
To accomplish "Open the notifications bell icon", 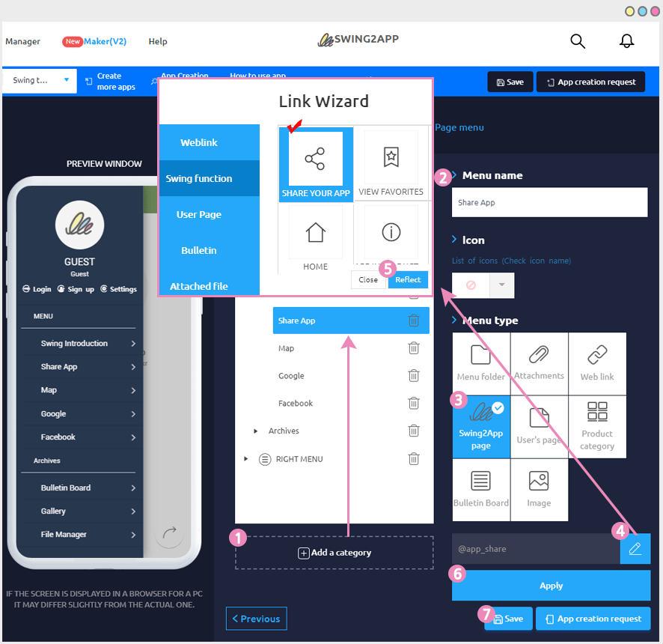I will 627,41.
